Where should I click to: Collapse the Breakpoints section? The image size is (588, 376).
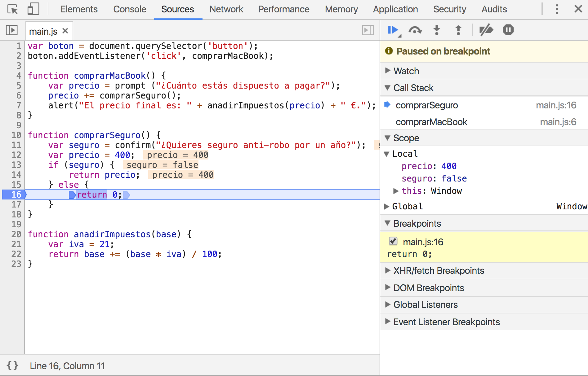point(484,223)
